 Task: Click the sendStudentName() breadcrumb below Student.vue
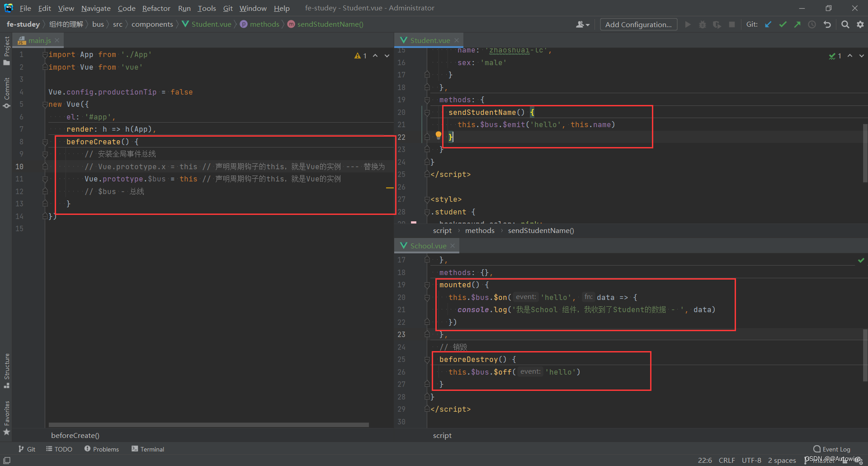coord(541,231)
